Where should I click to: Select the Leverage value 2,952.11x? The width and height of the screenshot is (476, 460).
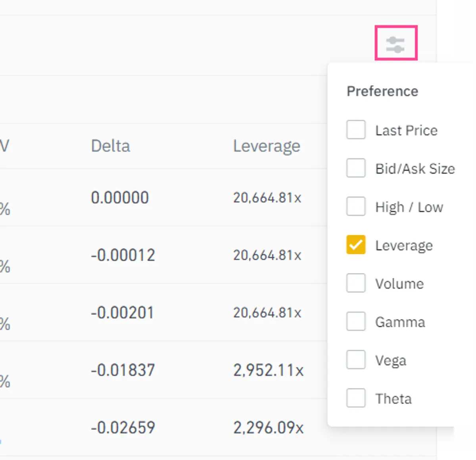tap(268, 371)
